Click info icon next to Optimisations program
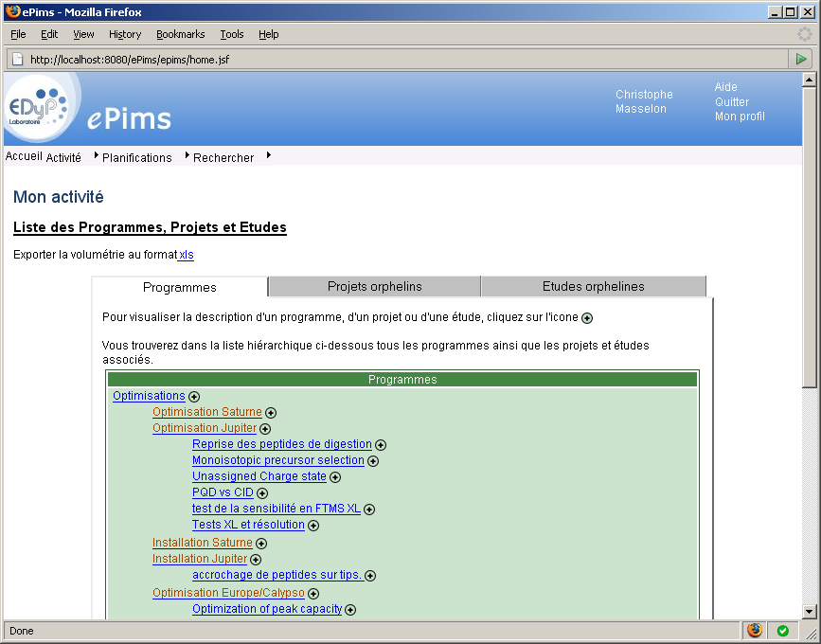 coord(193,396)
